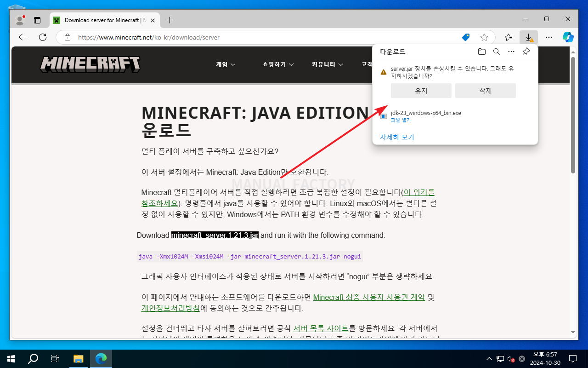Open the muted volume tray icon
Screen dimensions: 588x368
511,359
